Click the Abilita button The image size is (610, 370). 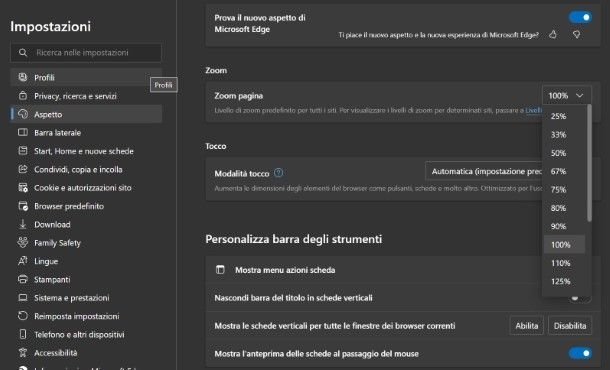tap(526, 326)
